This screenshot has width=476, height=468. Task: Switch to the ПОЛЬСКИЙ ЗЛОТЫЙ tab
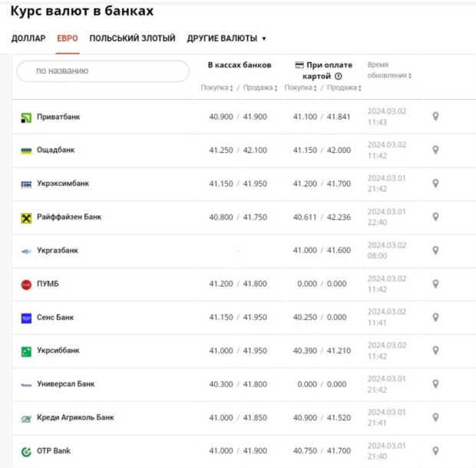click(132, 38)
